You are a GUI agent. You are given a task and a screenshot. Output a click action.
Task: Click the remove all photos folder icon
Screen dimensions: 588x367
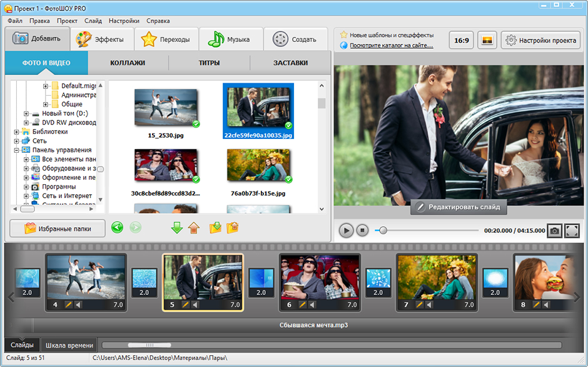[x=233, y=227]
